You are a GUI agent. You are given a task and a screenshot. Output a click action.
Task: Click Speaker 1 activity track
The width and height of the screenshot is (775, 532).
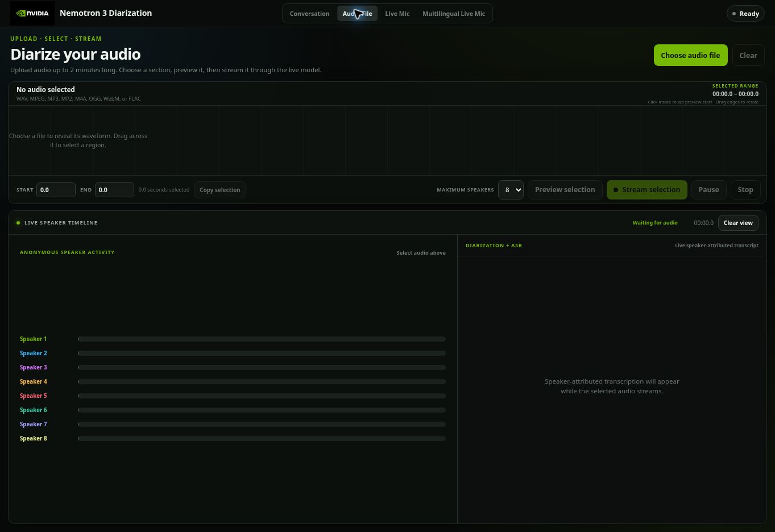(262, 339)
